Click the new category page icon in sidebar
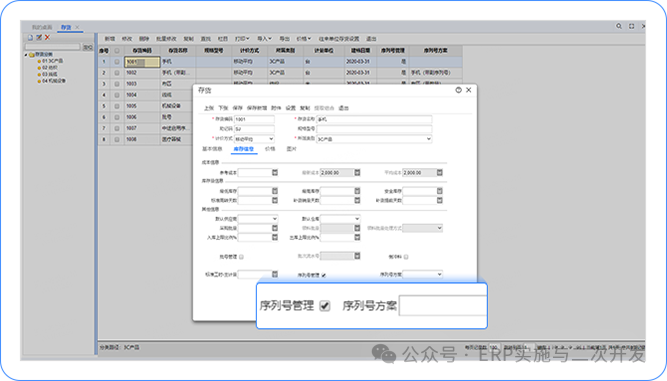This screenshot has width=667, height=381. pos(30,37)
